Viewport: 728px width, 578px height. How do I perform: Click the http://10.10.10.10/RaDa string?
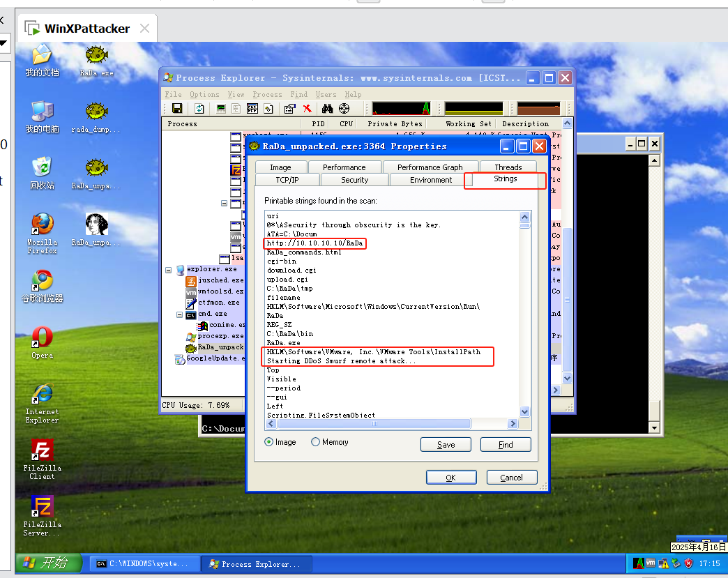point(314,243)
